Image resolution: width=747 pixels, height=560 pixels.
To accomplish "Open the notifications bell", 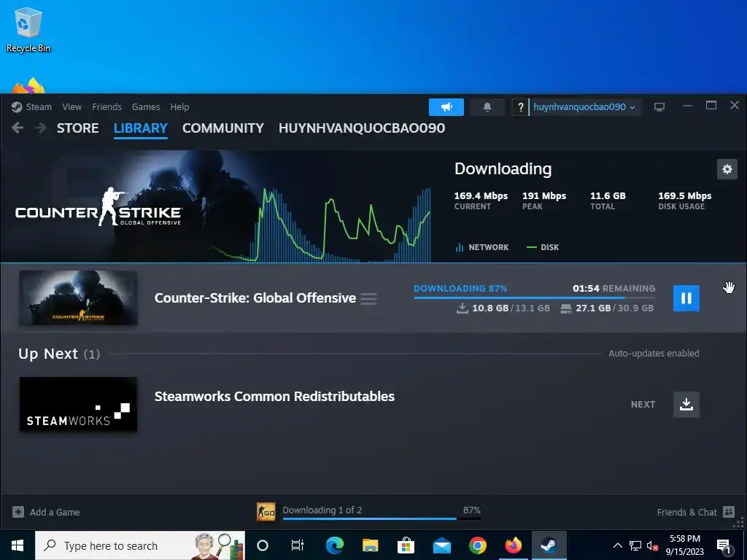I will [x=487, y=107].
